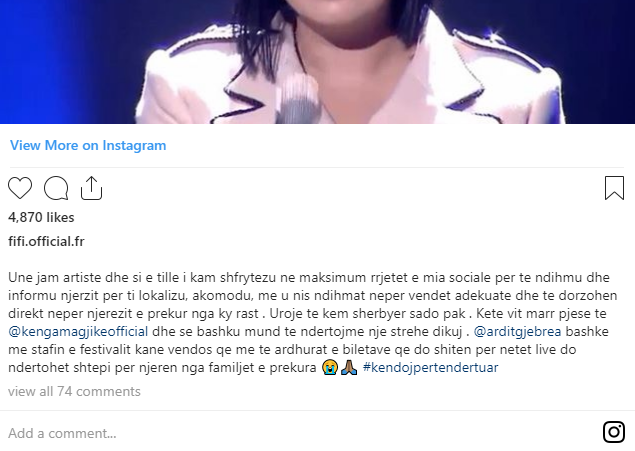Screen dimensions: 635x451
Task: Save the post with the bookmark icon
Action: 614,188
